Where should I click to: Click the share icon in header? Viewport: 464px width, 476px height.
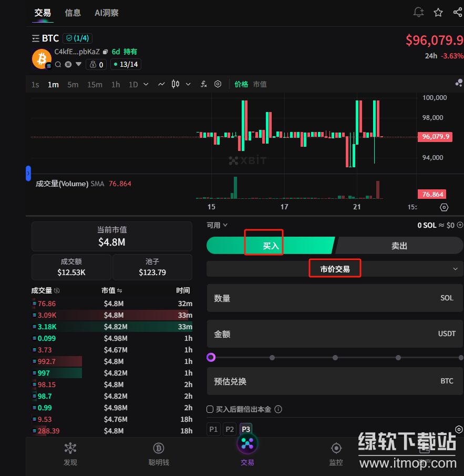point(458,12)
